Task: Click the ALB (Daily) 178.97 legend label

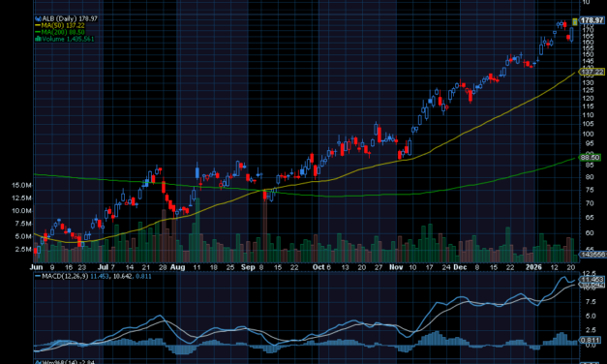Action: coord(70,18)
